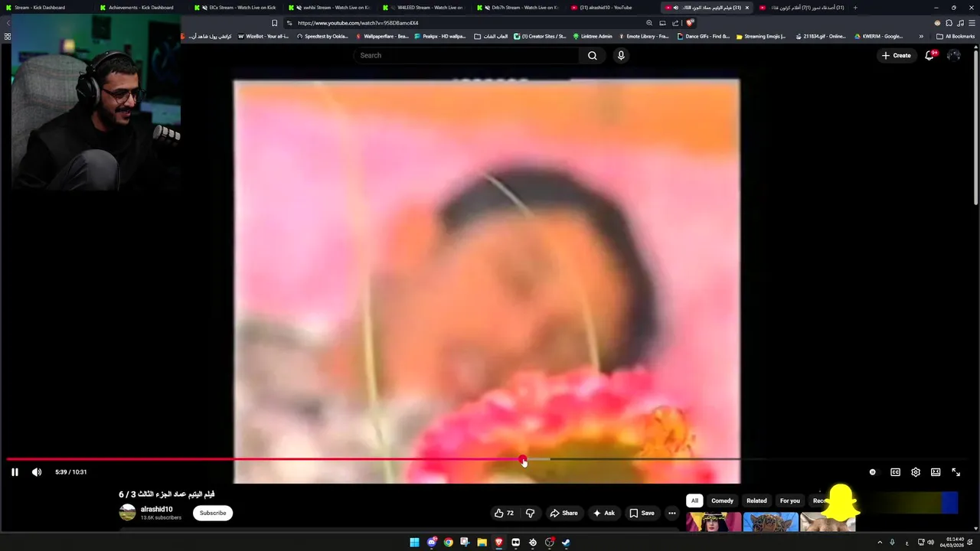
Task: Start voice search with microphone icon
Action: pos(621,55)
